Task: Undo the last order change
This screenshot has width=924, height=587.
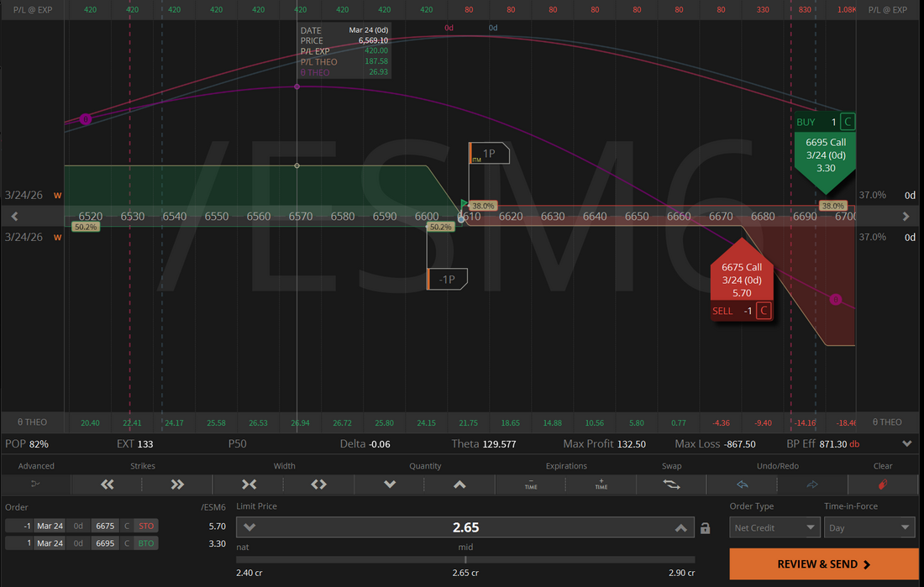Action: [742, 485]
